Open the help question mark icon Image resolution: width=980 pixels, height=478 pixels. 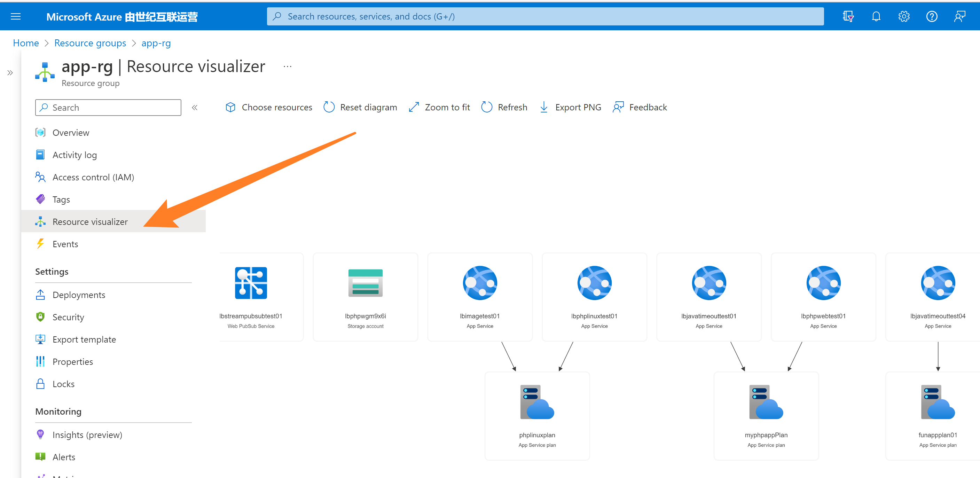coord(931,16)
